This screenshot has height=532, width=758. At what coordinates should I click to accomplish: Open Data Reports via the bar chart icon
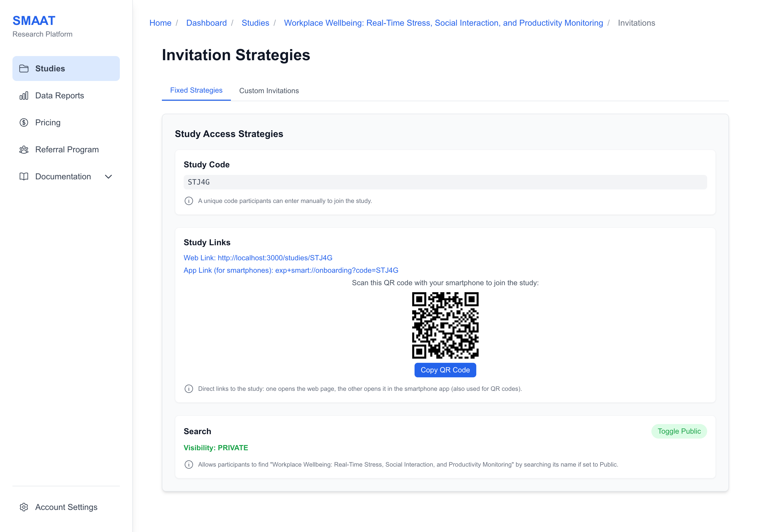(x=24, y=96)
